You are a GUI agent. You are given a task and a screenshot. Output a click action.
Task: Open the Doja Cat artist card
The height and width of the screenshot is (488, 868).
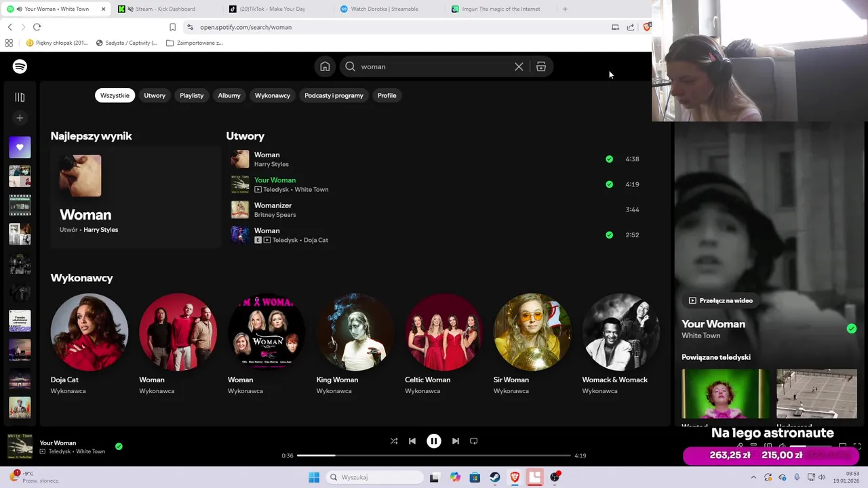[x=89, y=344]
